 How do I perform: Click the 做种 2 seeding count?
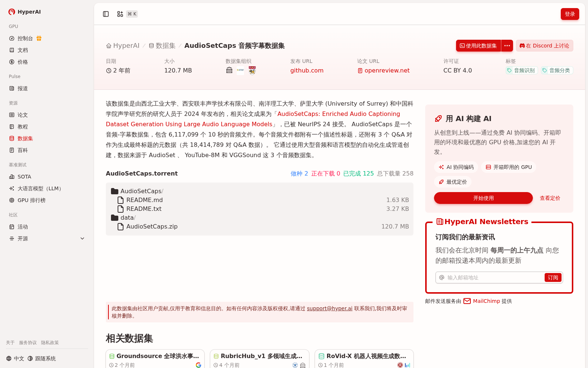[299, 173]
